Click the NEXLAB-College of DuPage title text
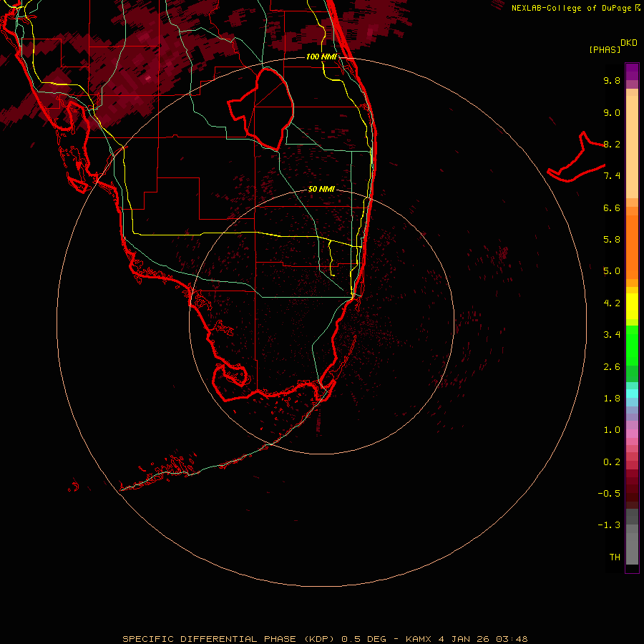Screen dimensions: 644x644 (x=571, y=8)
